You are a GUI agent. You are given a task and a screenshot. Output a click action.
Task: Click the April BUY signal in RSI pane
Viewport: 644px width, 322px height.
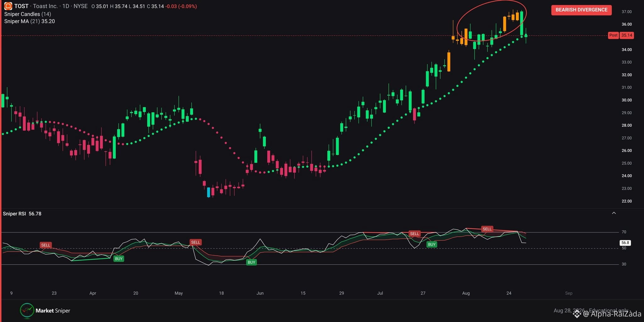click(119, 259)
